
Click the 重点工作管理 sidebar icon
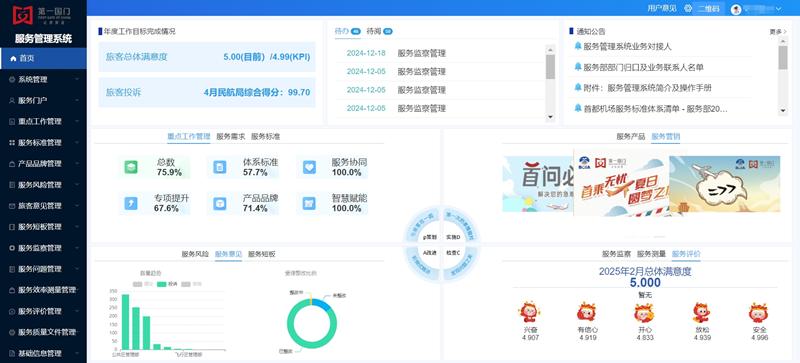(x=12, y=122)
